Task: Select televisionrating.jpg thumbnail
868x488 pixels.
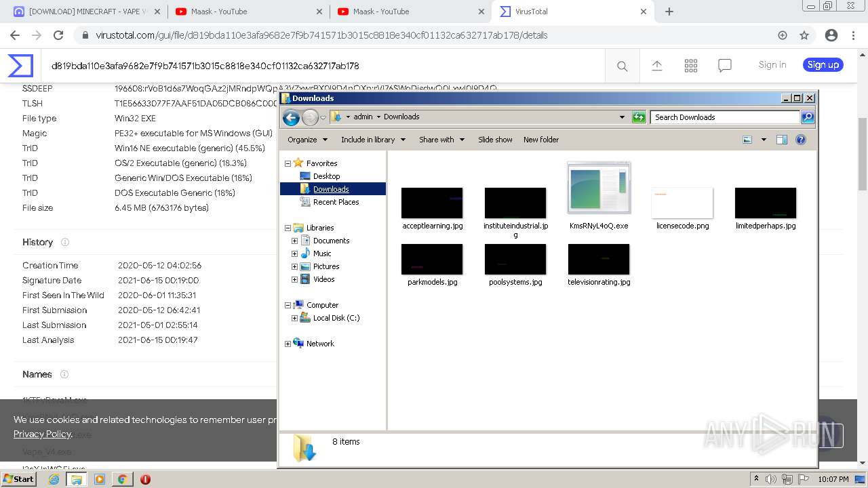Action: coord(599,259)
